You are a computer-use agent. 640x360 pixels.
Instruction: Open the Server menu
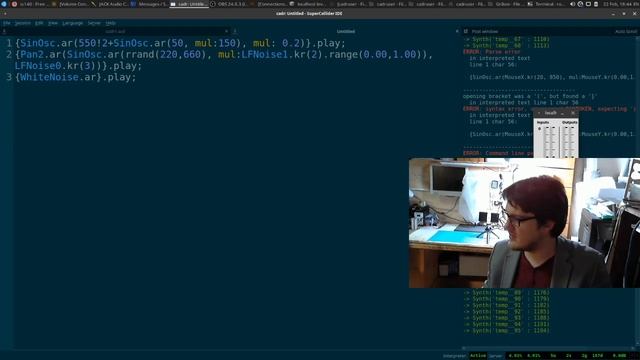click(94, 23)
